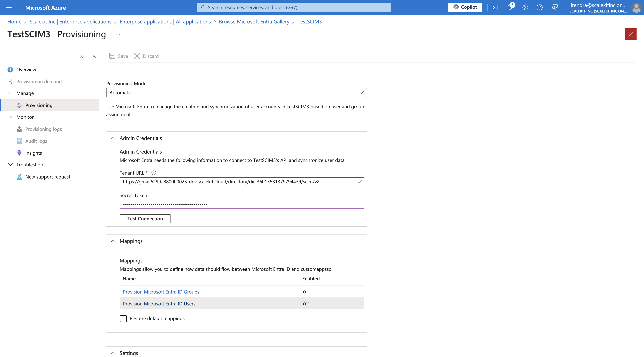Click the Overview info icon
The height and width of the screenshot is (357, 644).
click(10, 70)
